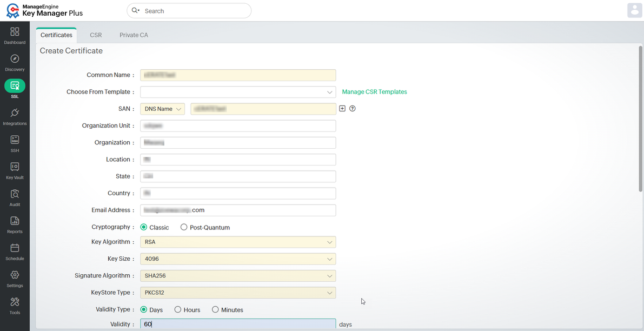Choose Minutes validity type

[215, 310]
